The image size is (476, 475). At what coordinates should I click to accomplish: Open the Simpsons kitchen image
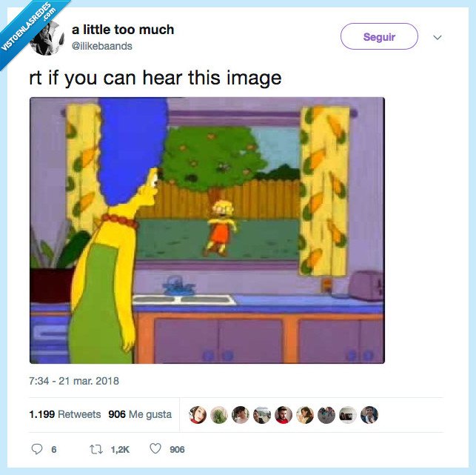click(207, 230)
